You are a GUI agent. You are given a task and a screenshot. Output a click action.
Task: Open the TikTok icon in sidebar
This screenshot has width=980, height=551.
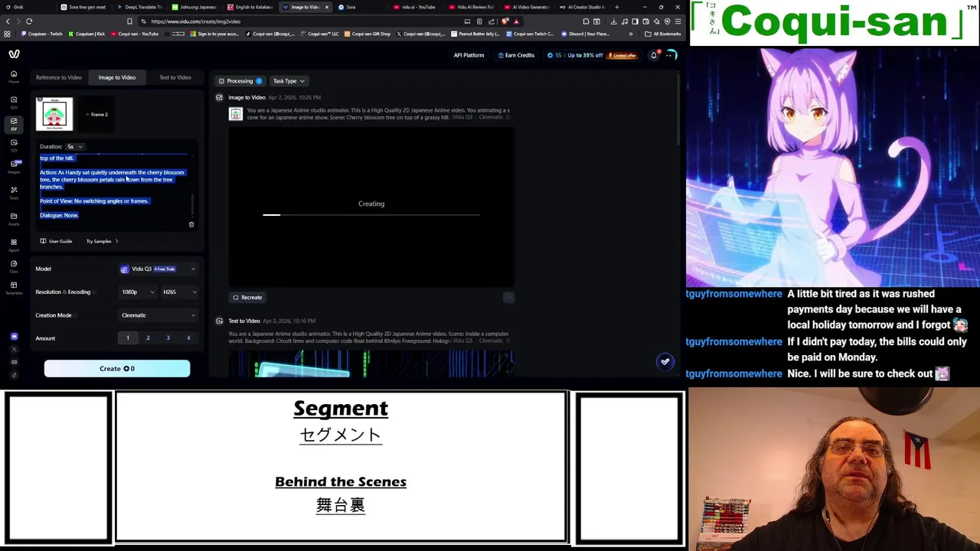click(x=14, y=375)
